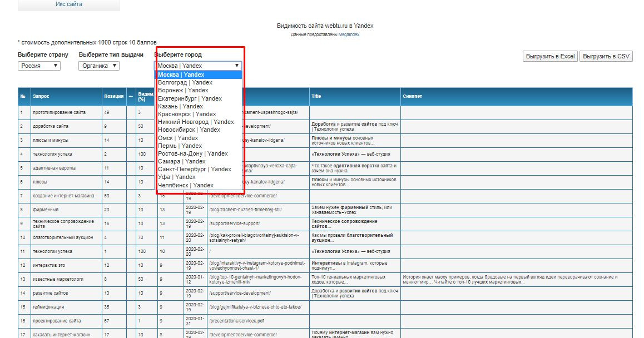Click URL /presentations/services.pdf
Viewport: 644px width, 338px height.
236,321
